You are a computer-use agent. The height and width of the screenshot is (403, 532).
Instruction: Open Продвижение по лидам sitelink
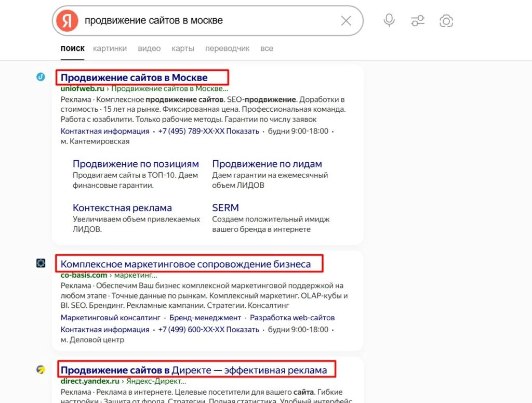tap(267, 164)
